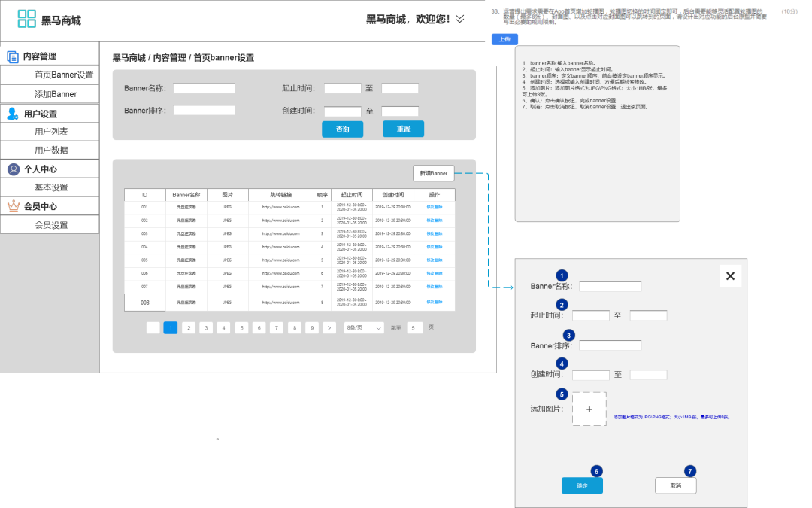Select pagination page 7

click(x=277, y=327)
